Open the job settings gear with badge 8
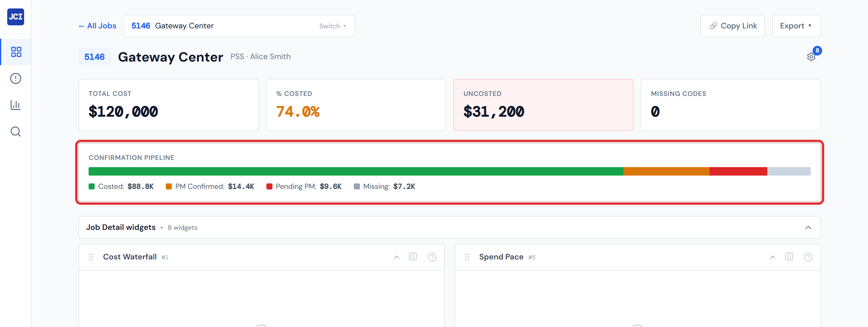Screen dimensions: 868x327 pos(811,57)
